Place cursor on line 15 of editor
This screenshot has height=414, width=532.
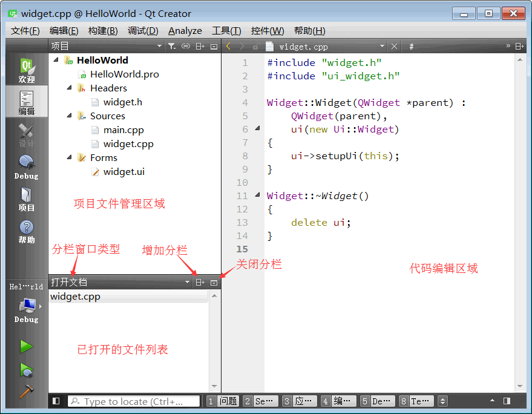(x=390, y=249)
